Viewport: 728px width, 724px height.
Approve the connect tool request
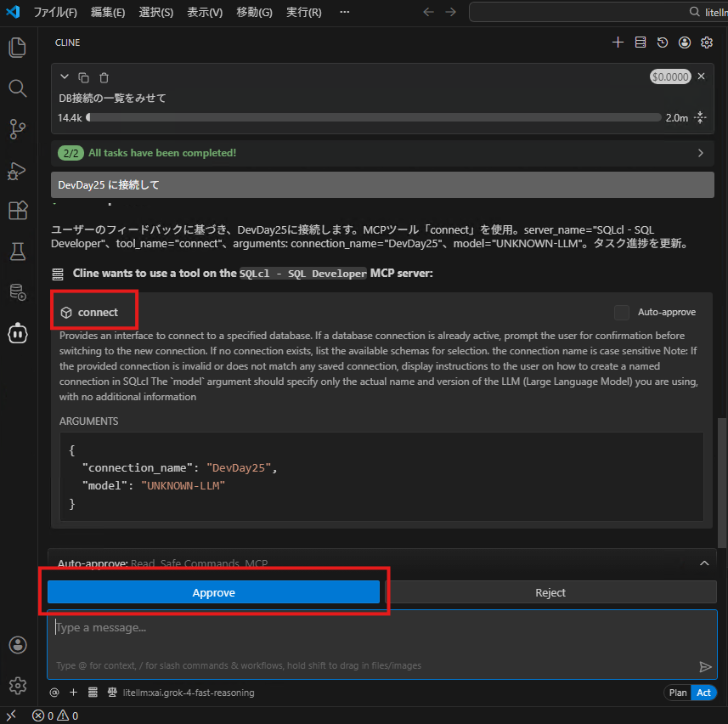tap(213, 592)
